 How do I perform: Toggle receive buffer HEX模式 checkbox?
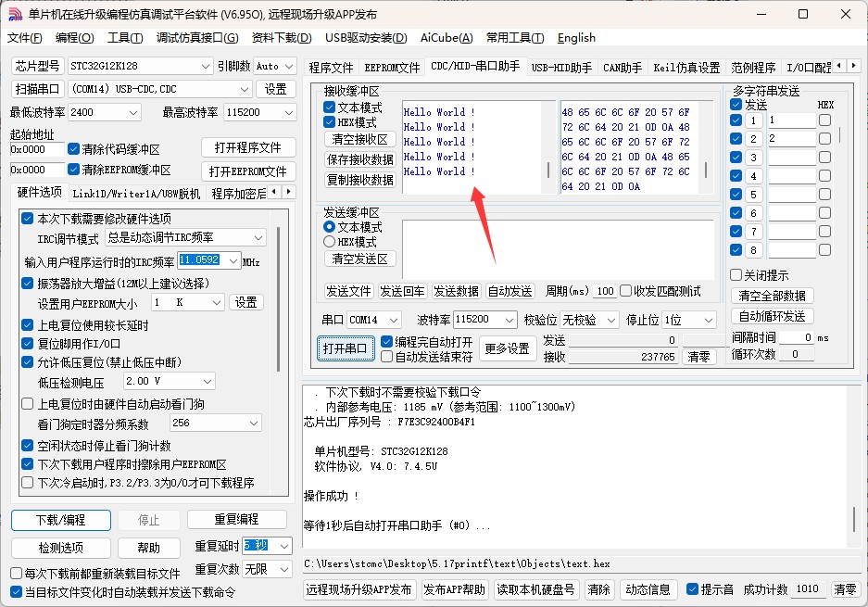pyautogui.click(x=330, y=121)
